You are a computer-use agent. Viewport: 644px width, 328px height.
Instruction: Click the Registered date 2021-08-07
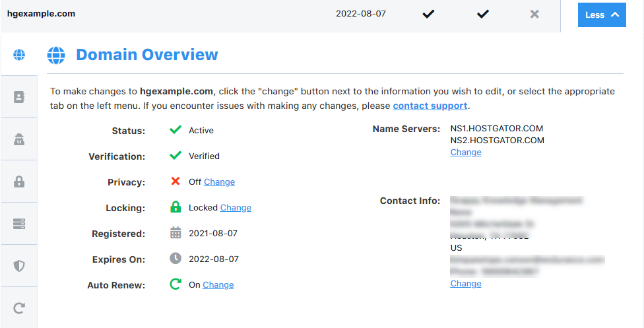tap(213, 233)
